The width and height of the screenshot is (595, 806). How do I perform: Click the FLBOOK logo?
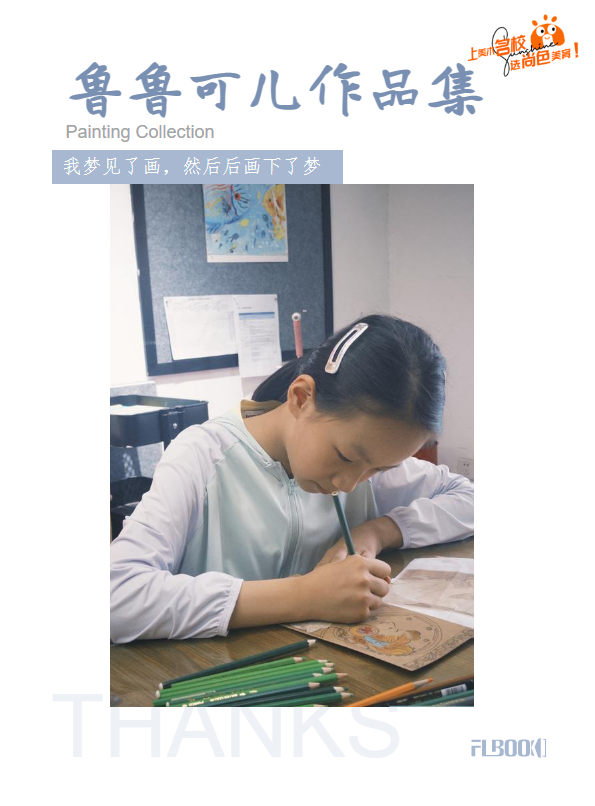coord(508,748)
